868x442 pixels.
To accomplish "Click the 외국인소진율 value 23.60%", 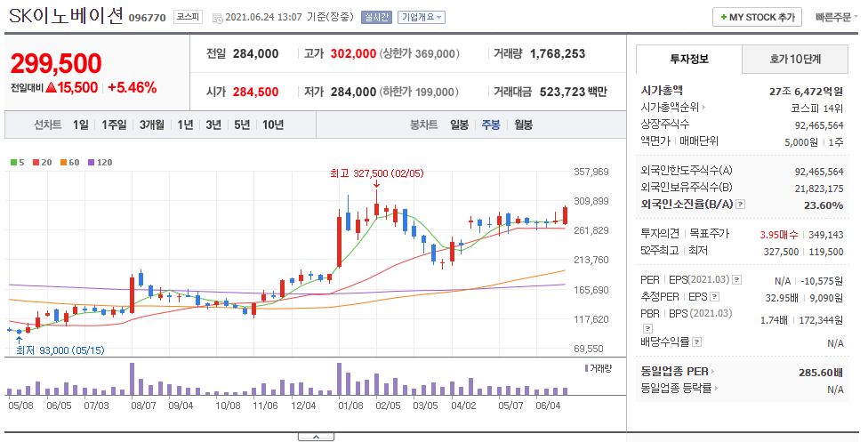I will click(x=824, y=205).
